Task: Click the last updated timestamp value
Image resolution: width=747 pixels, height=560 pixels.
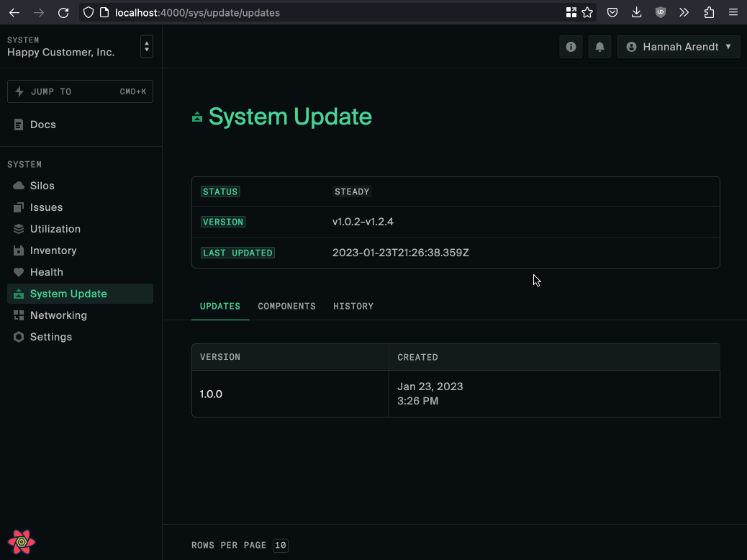Action: (401, 253)
